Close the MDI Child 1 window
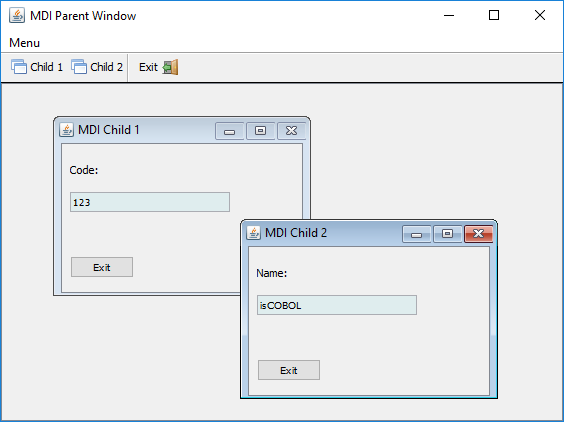This screenshot has width=564, height=422. pos(291,131)
